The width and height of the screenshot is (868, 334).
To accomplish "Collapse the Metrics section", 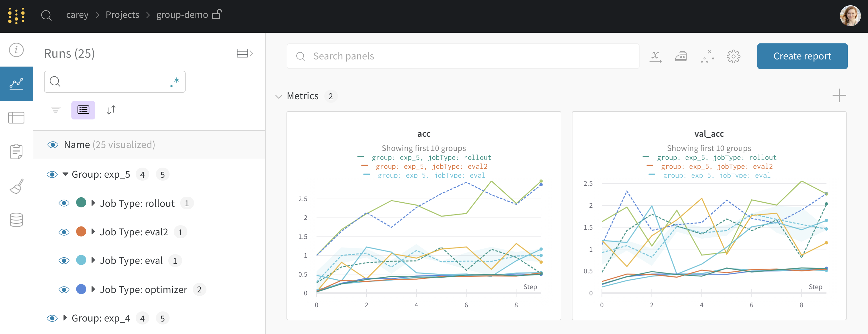I will [279, 97].
